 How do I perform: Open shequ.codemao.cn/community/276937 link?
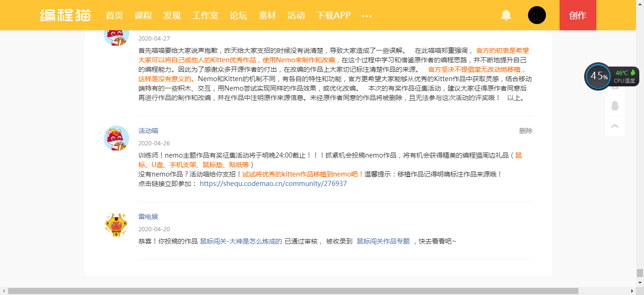point(273,184)
